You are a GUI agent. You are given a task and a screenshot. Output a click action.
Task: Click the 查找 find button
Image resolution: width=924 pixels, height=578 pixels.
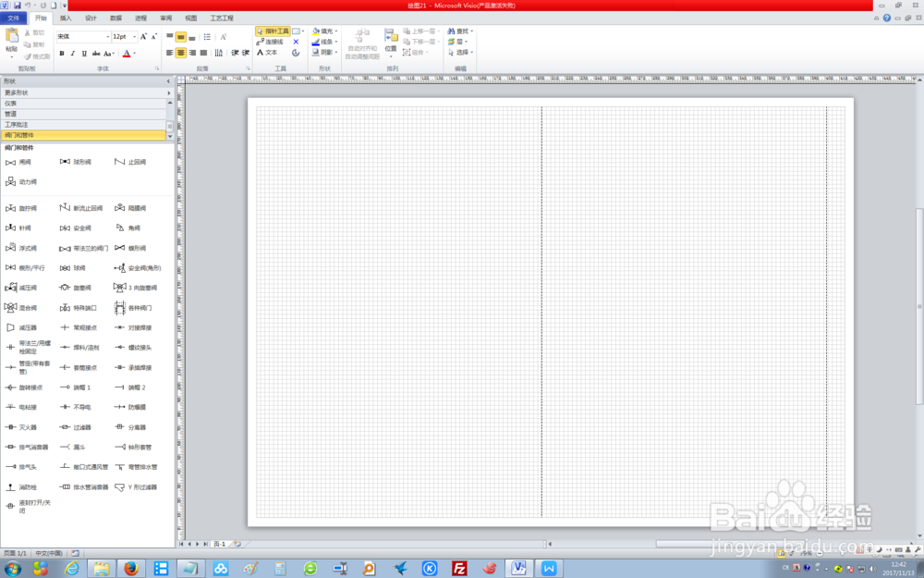460,31
